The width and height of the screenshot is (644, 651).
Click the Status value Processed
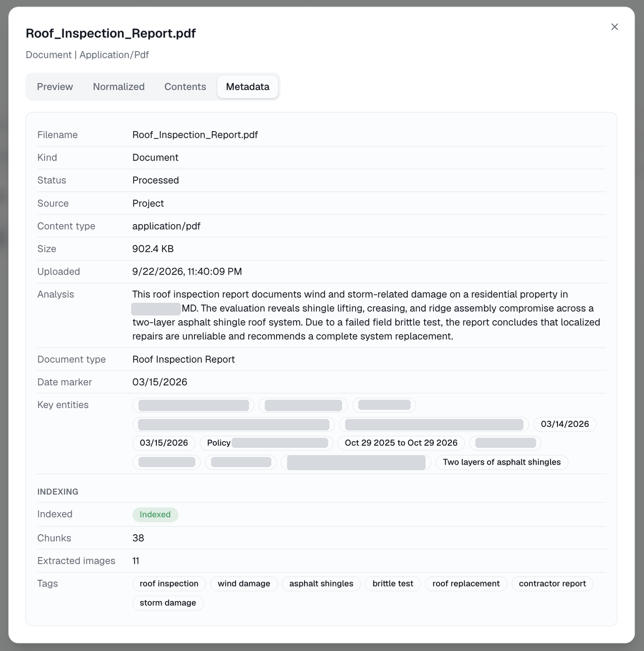click(155, 180)
